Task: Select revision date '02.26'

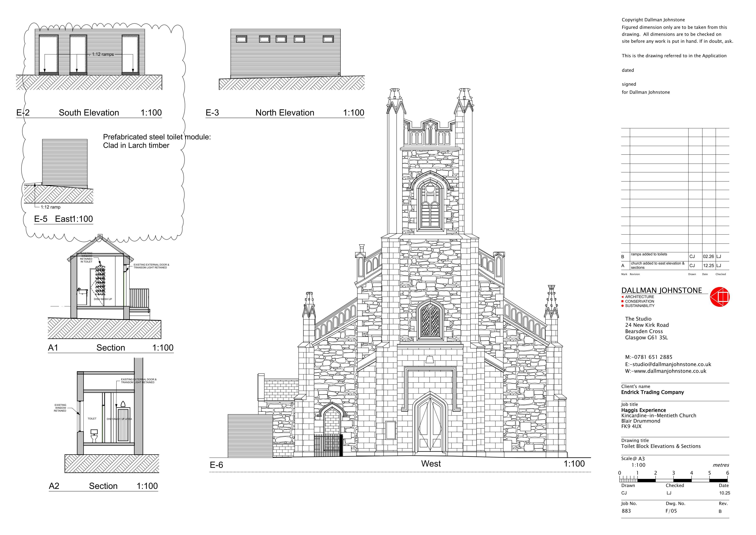Action: tap(709, 257)
